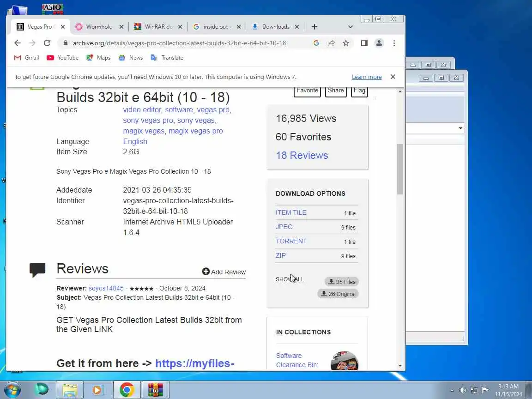Click the scrollbar down arrow
532x399 pixels.
click(x=400, y=365)
